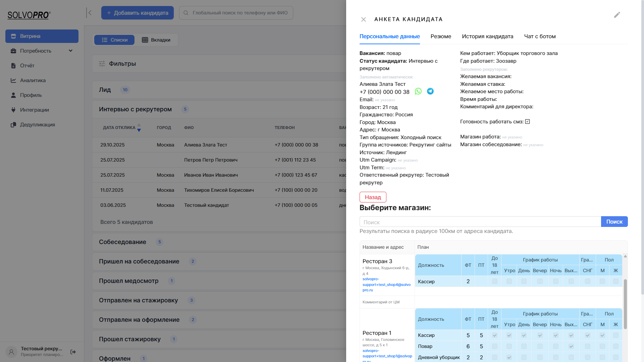Click the blue Поиск button
644x362 pixels.
614,222
